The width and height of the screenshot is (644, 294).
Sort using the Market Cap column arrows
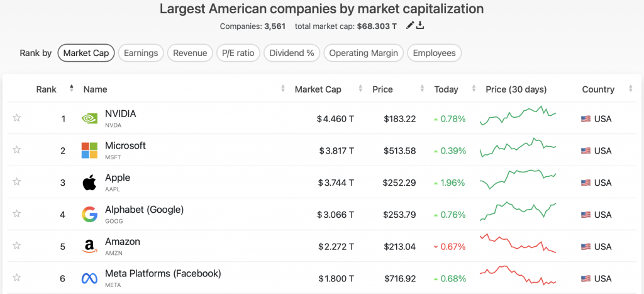(x=360, y=89)
